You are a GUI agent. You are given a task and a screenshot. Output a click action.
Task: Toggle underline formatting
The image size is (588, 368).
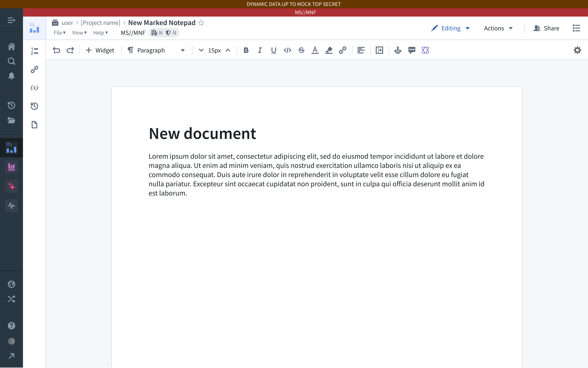point(274,50)
